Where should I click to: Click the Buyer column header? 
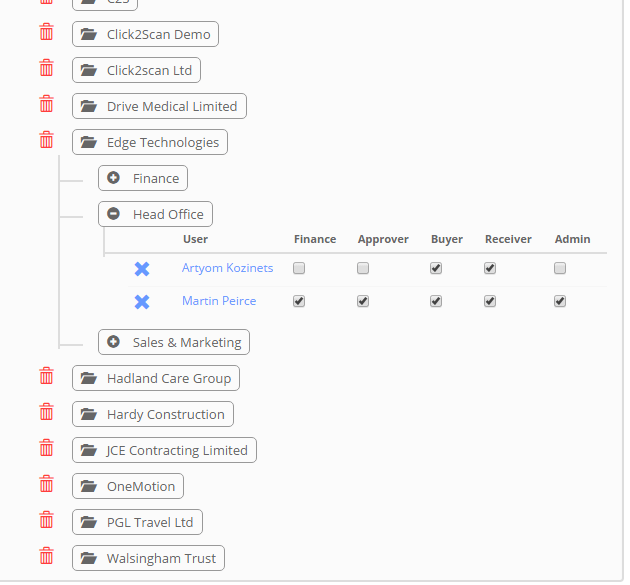coord(447,239)
